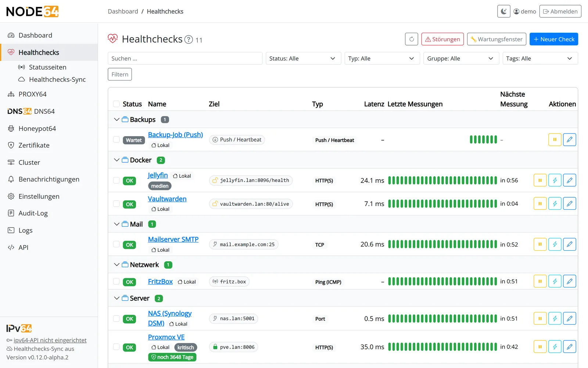Open the Status: Alle dropdown
The width and height of the screenshot is (588, 368).
303,59
